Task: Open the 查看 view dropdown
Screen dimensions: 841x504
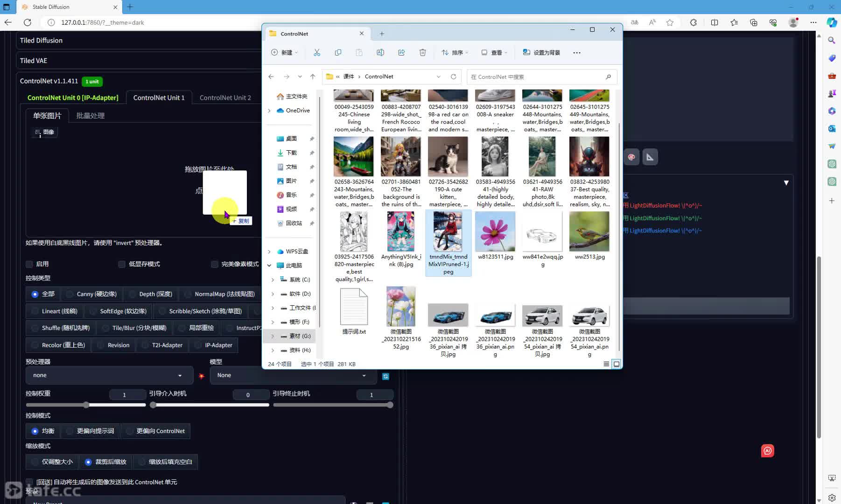Action: (494, 52)
